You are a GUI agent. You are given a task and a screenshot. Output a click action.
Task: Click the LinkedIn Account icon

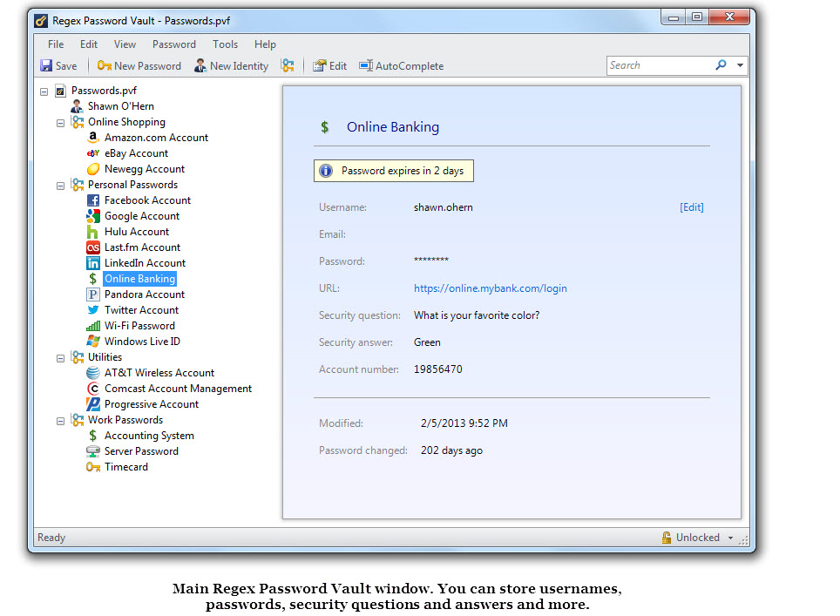click(x=92, y=263)
